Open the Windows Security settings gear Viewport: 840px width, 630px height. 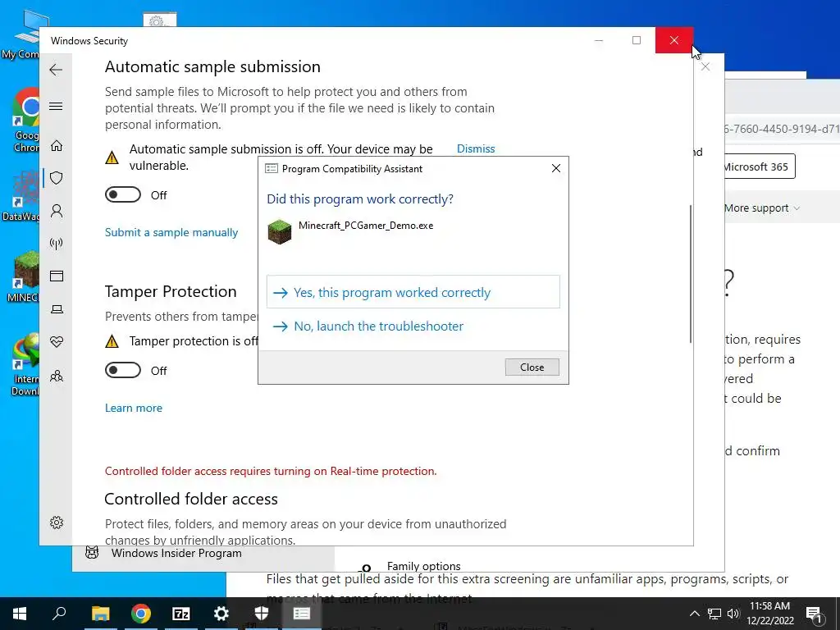click(x=57, y=523)
